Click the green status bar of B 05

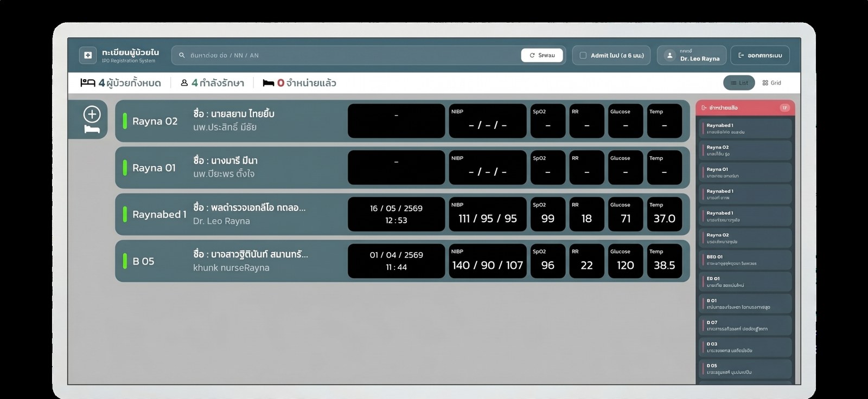pyautogui.click(x=125, y=261)
